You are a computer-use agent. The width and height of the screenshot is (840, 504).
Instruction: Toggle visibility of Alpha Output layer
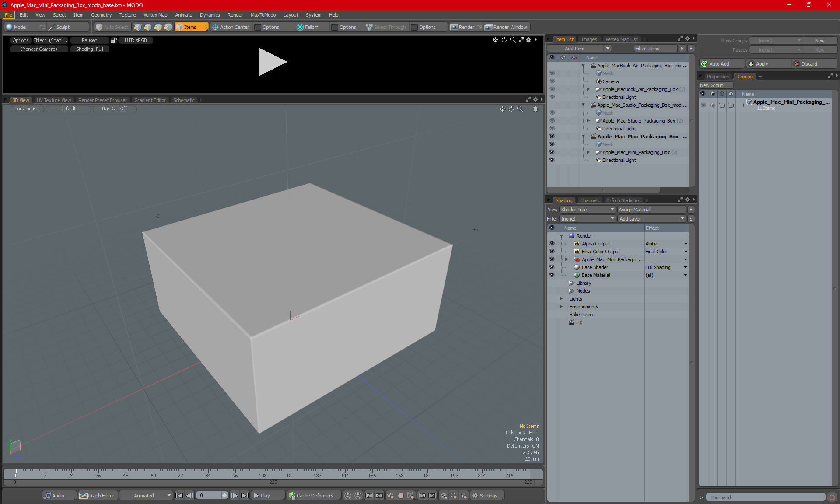pos(552,244)
